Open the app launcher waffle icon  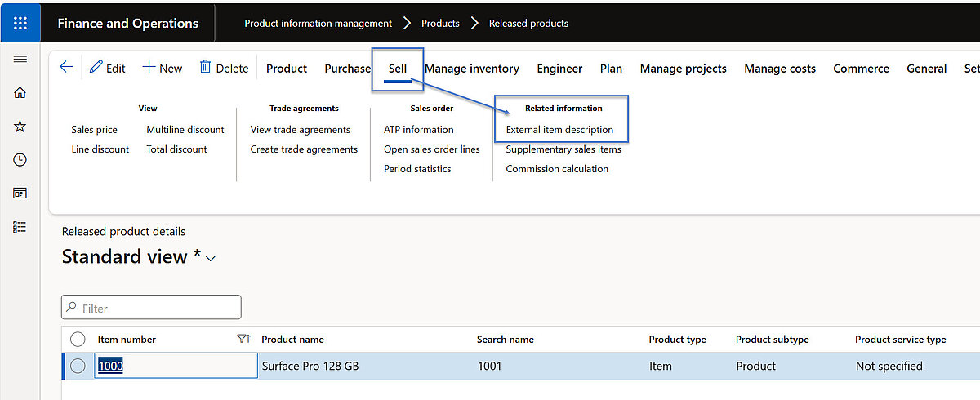tap(20, 22)
